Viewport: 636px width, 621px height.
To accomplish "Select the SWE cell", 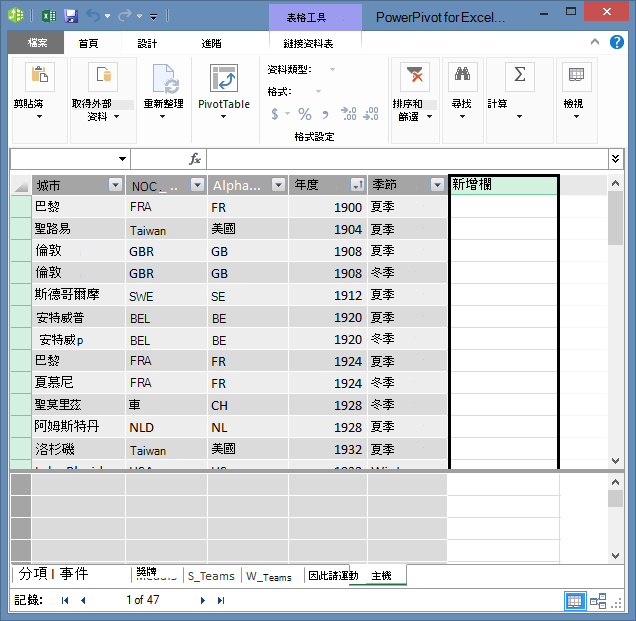I will [167, 296].
